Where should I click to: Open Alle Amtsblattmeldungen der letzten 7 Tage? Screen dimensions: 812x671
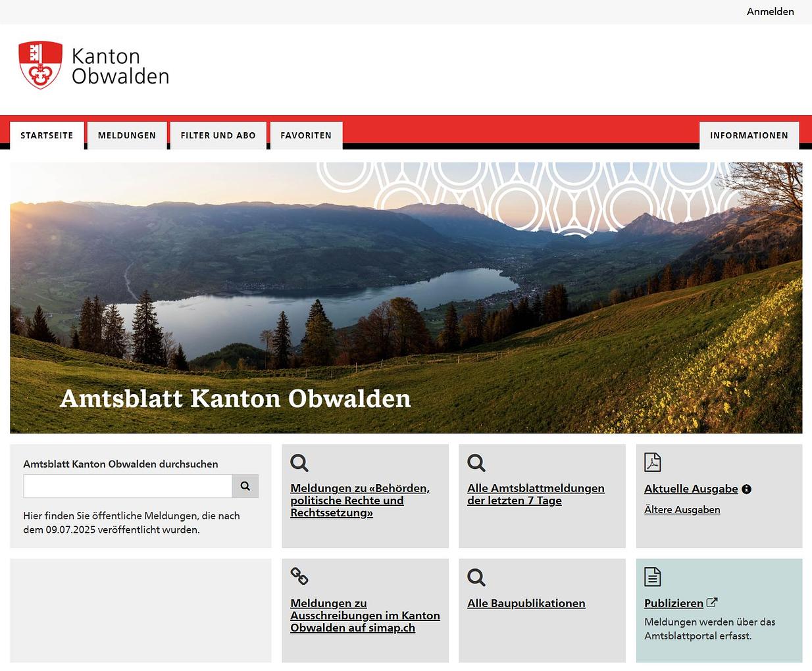(x=535, y=495)
